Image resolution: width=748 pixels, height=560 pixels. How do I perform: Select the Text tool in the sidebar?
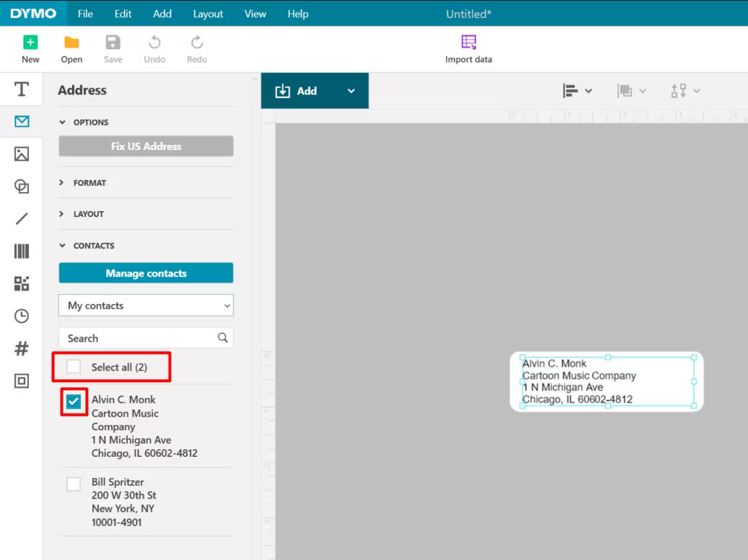pos(21,89)
